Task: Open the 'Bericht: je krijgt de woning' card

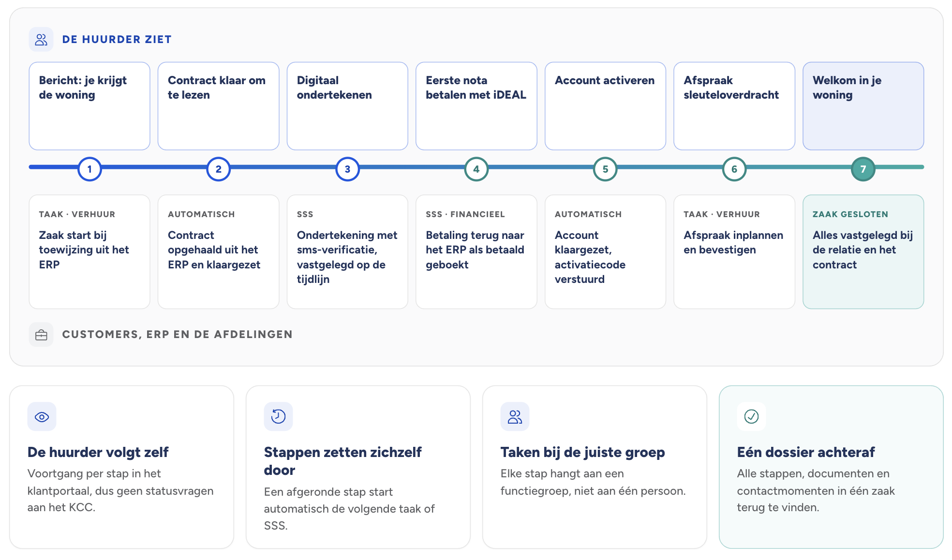Action: pyautogui.click(x=89, y=106)
